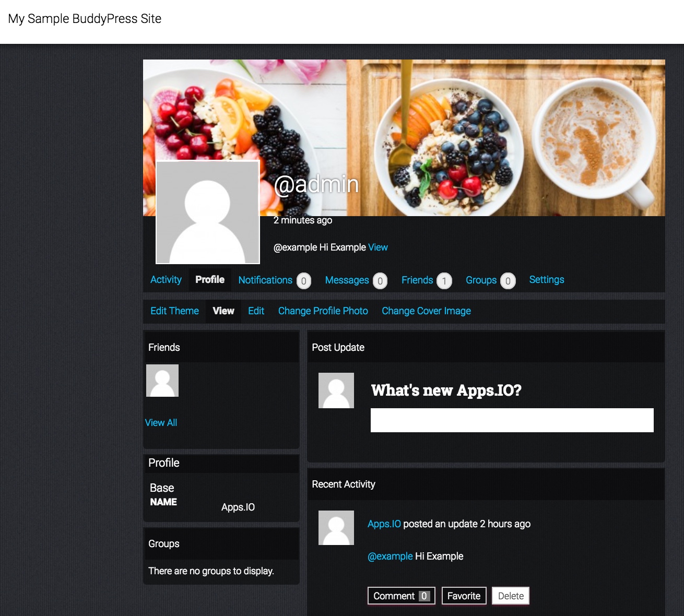Click 'There are no groups to display.' text
Viewport: 684px width, 616px height.
coord(211,571)
